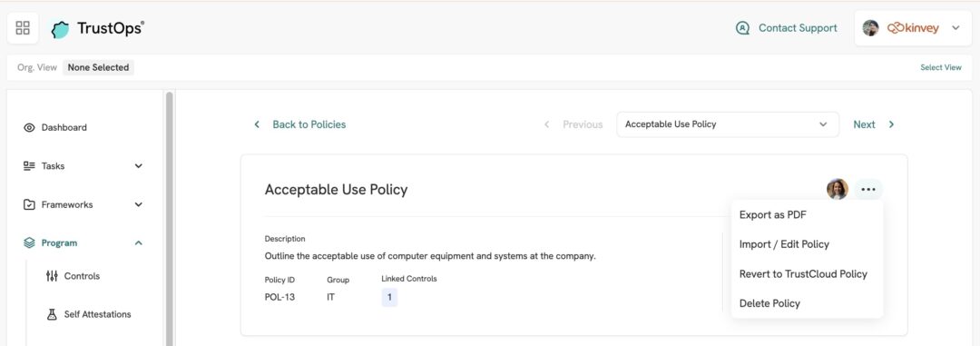This screenshot has width=980, height=346.
Task: Open Controls under Program
Action: coord(82,276)
